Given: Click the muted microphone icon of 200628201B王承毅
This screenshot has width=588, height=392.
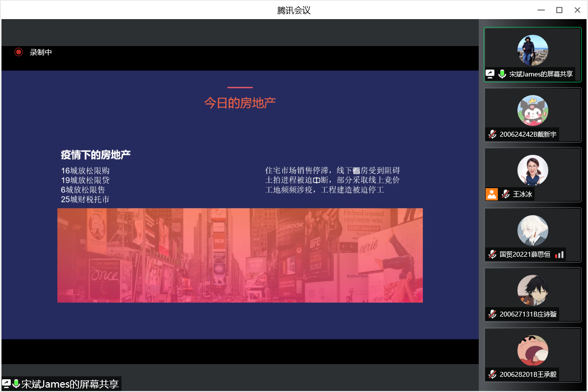Looking at the screenshot, I should tap(492, 375).
